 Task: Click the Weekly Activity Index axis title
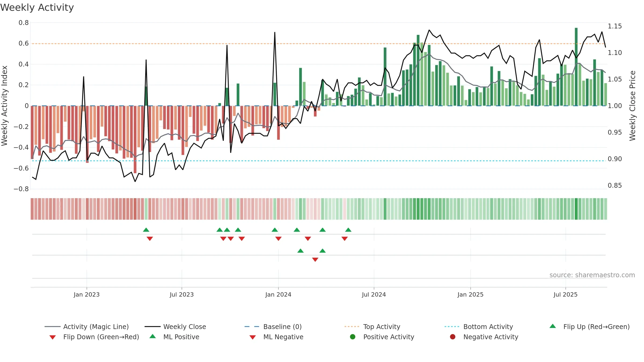pyautogui.click(x=5, y=106)
